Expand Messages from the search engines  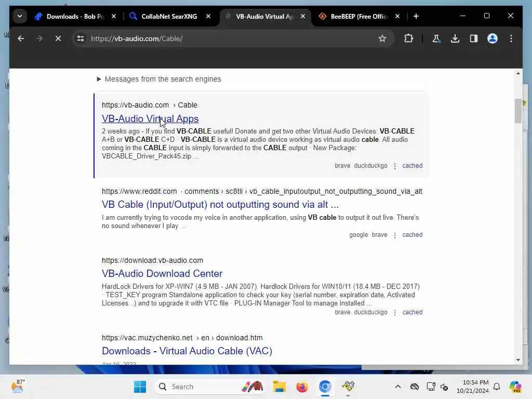tap(159, 79)
